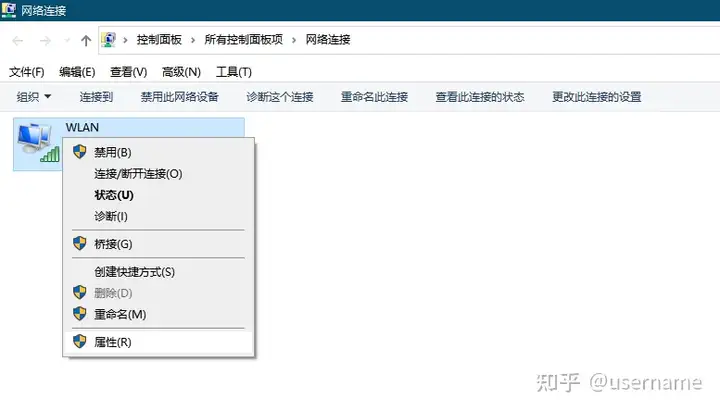Click the Back navigation arrow
720x411 pixels.
18,41
